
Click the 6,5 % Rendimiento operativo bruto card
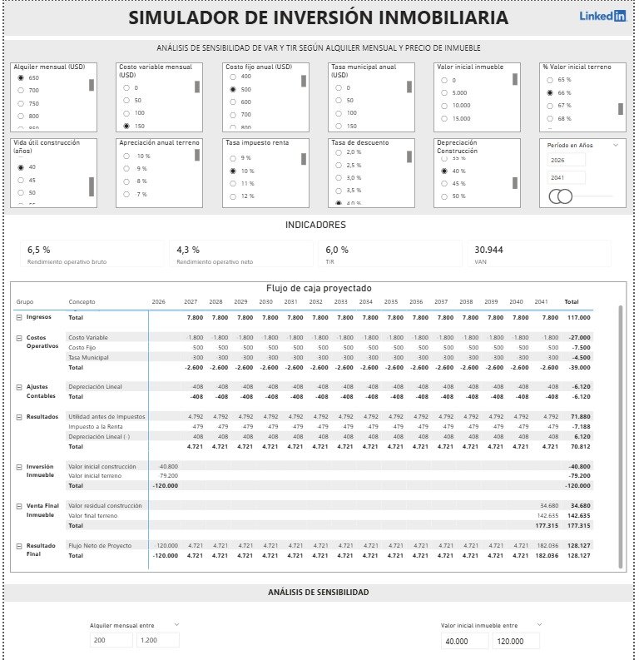pyautogui.click(x=92, y=254)
